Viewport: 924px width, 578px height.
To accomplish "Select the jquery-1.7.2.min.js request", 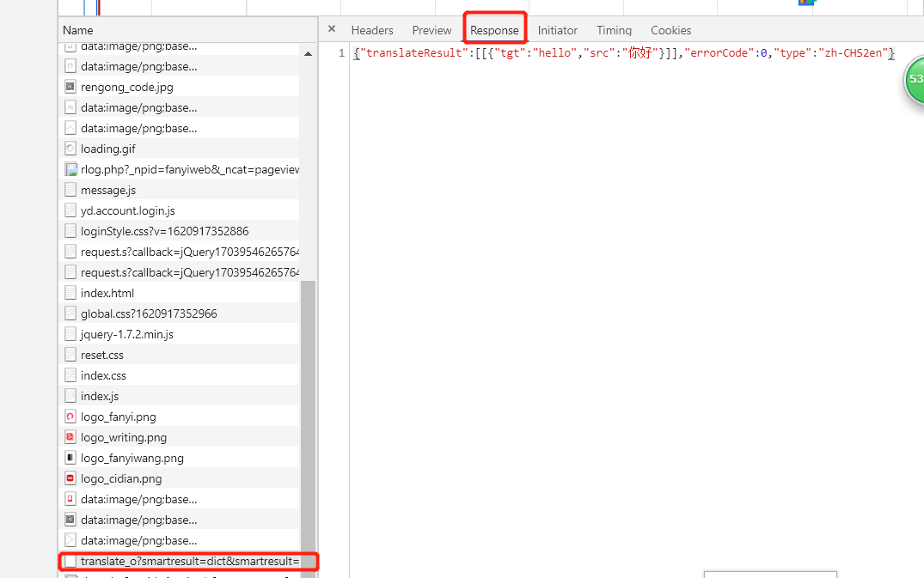I will click(x=179, y=334).
